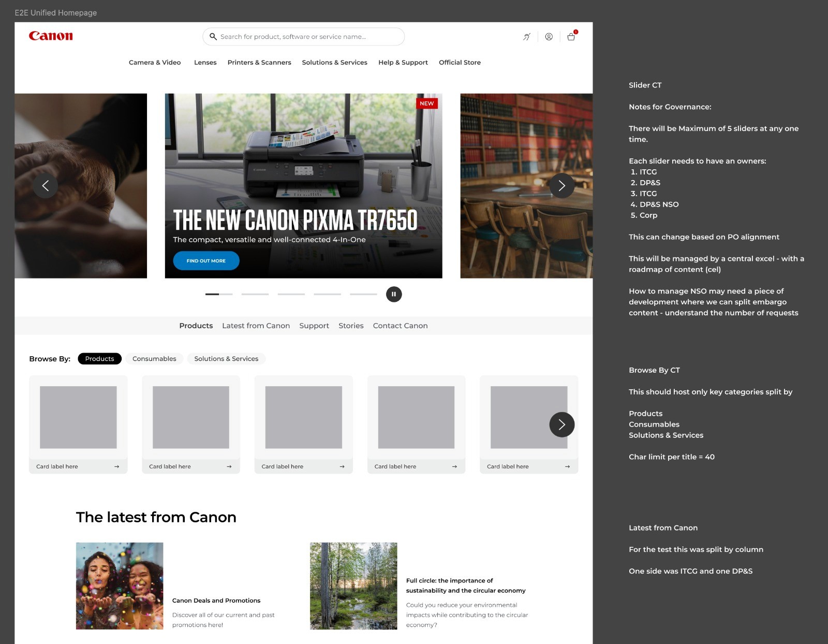Select the Browse By CT note heading
This screenshot has height=644, width=828.
click(655, 370)
